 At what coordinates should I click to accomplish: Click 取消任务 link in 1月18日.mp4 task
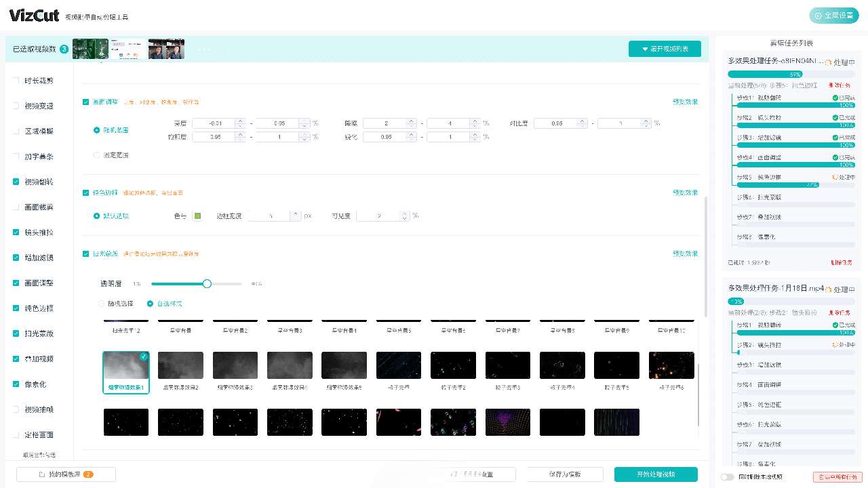point(840,312)
